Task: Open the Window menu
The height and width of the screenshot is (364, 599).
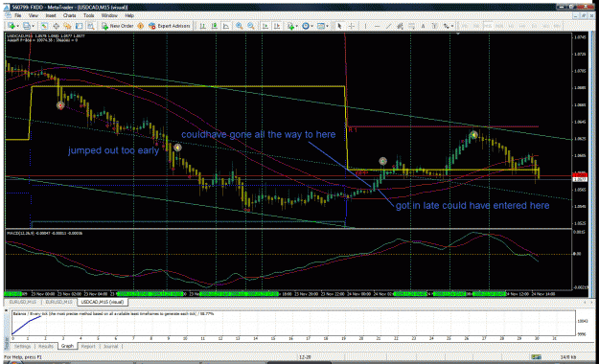Action: (109, 15)
